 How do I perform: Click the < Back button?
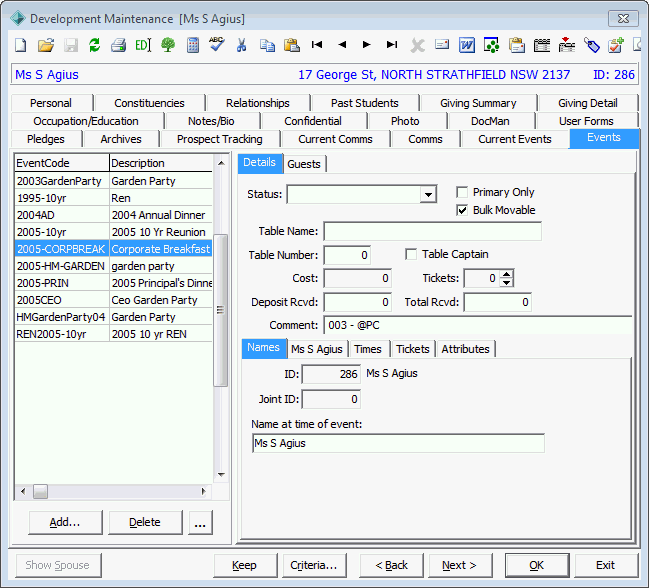(392, 565)
